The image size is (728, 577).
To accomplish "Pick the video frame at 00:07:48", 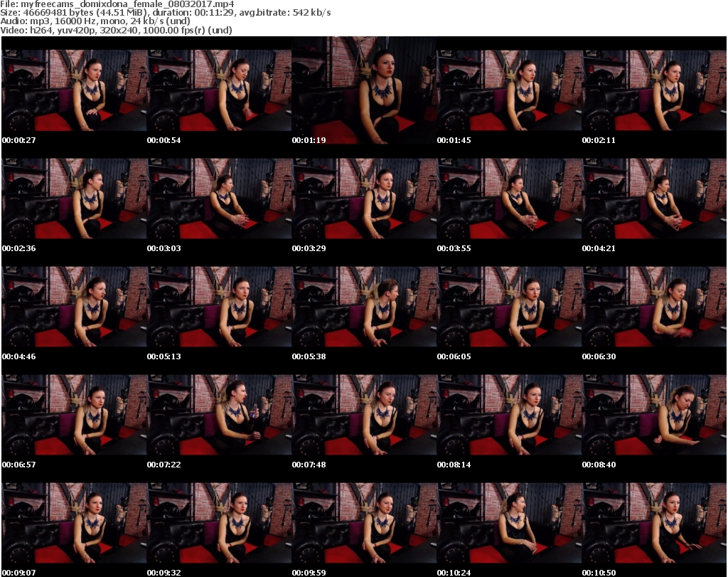I will [x=364, y=415].
